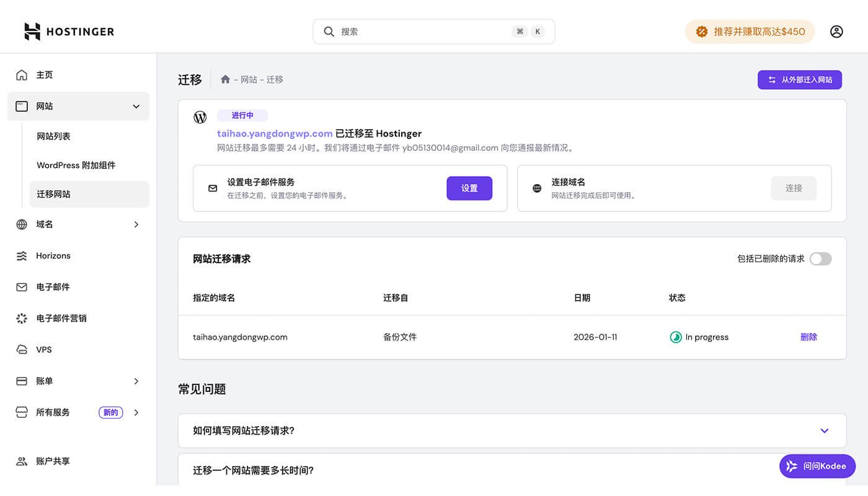Open the taihao.yangdongwp.com site link
868x496 pixels.
(274, 133)
